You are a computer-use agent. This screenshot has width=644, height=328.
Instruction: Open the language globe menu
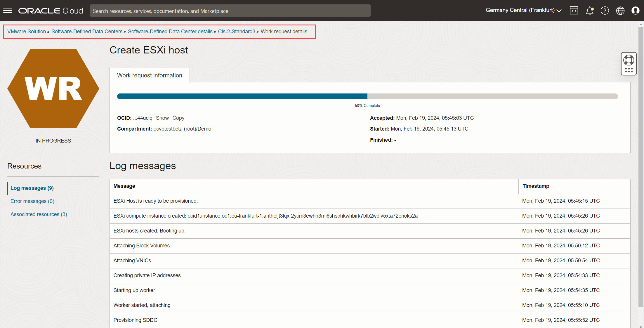click(620, 11)
